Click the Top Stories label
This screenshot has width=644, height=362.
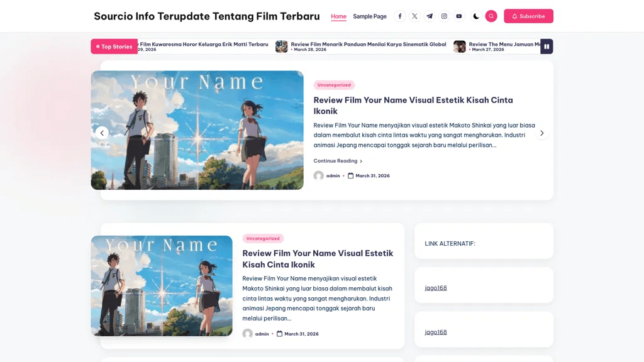114,47
